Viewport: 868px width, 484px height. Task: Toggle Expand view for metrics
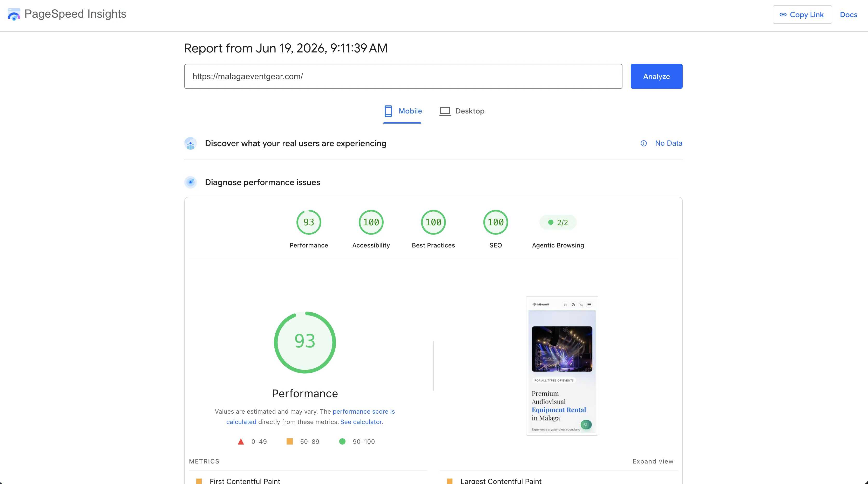tap(653, 461)
